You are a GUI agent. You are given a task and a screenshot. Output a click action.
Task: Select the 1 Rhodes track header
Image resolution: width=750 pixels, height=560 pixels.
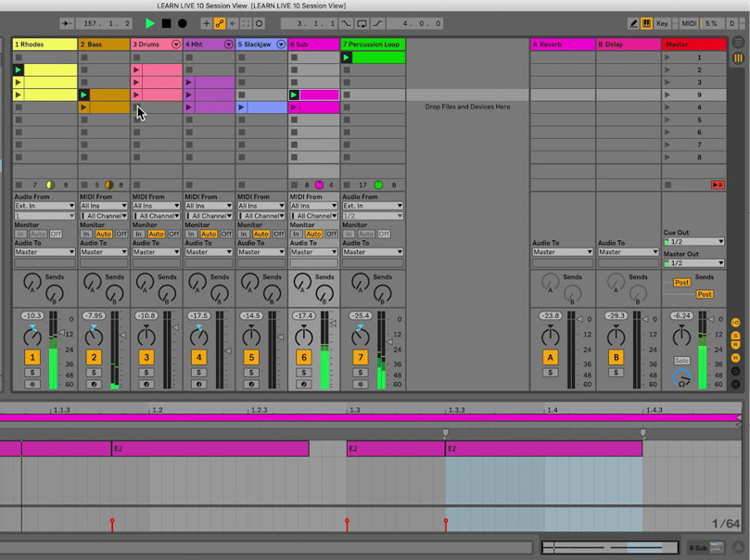tap(44, 45)
